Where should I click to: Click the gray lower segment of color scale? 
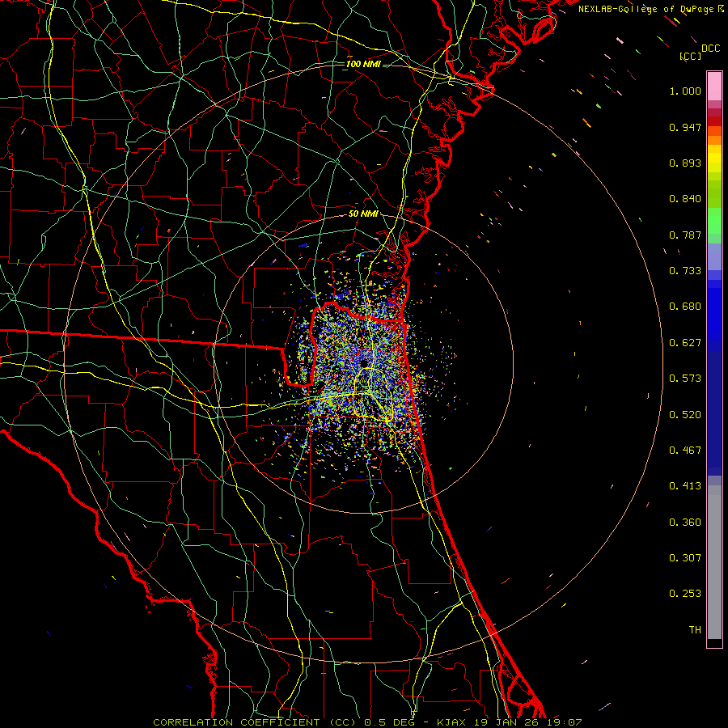coord(714,566)
